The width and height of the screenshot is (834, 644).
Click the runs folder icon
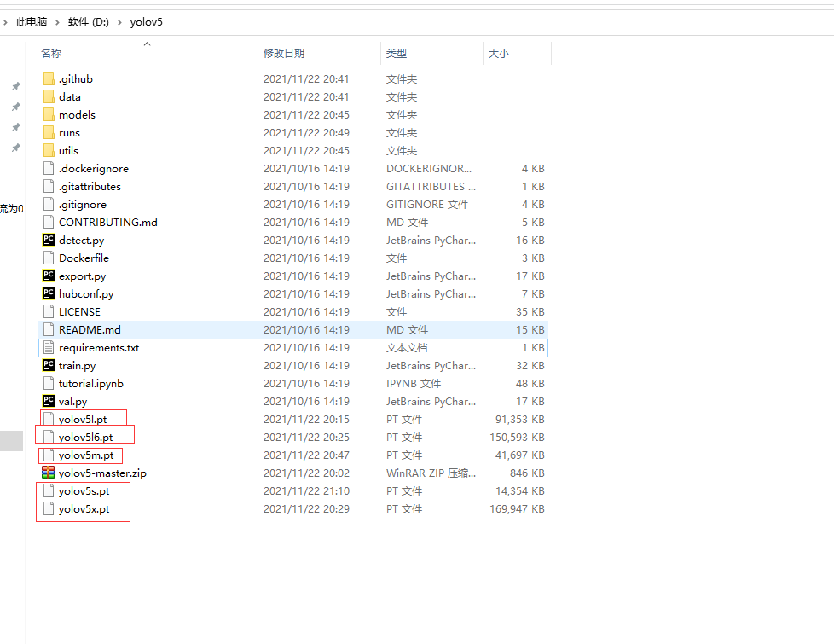[49, 132]
